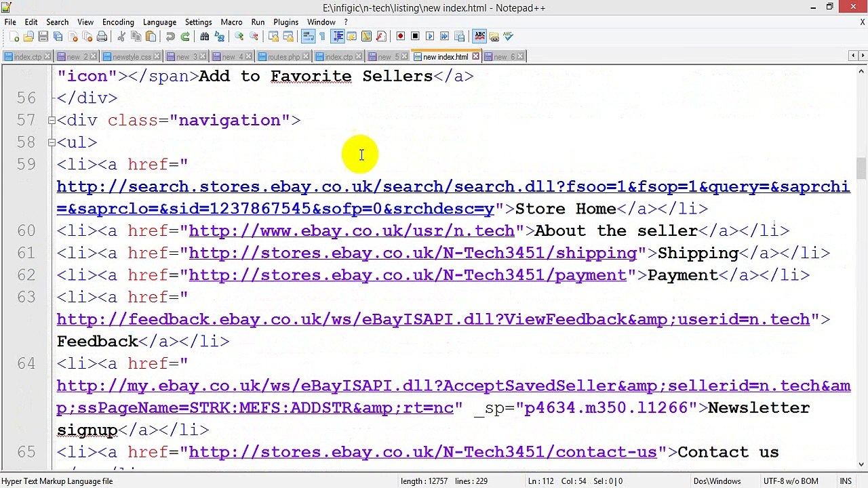
Task: Save the current file via toolbar
Action: coord(43,37)
